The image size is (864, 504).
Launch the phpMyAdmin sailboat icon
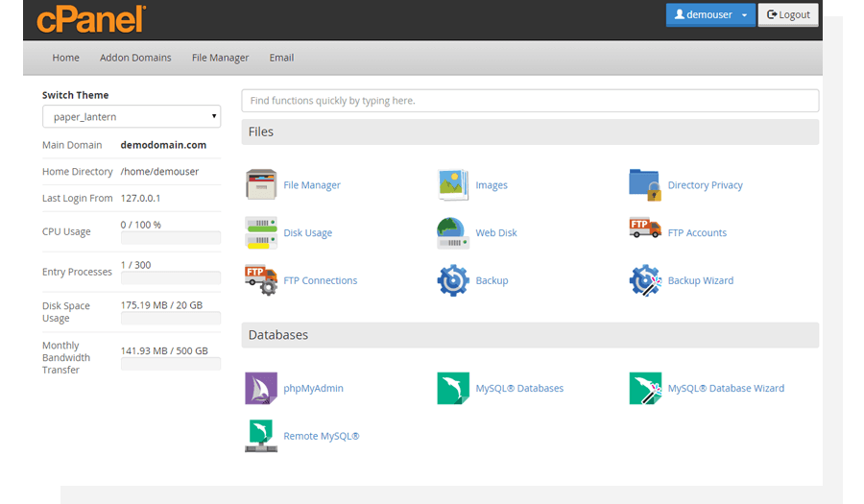(x=261, y=389)
